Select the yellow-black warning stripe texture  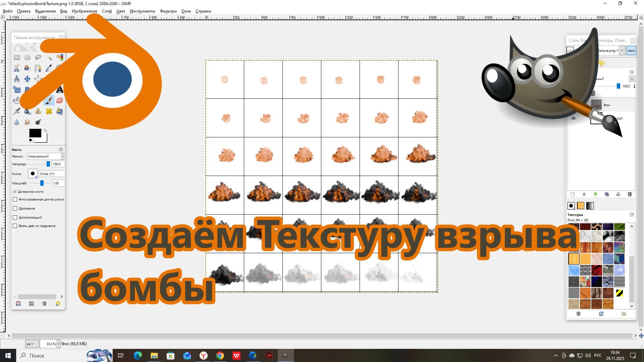coord(620,293)
